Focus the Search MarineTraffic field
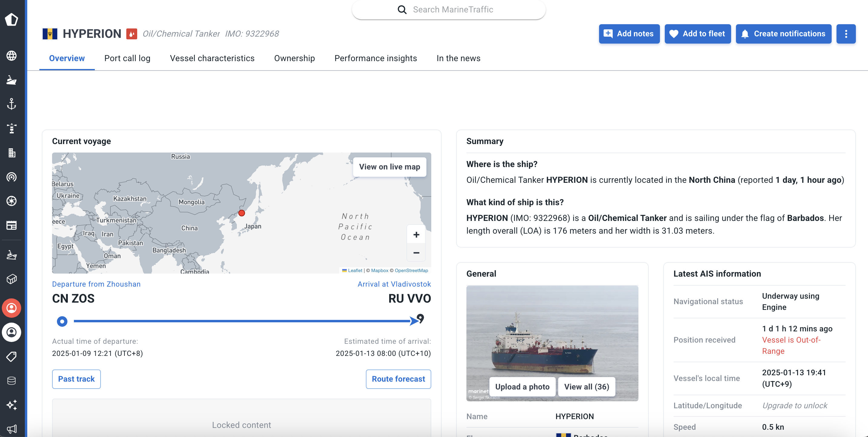The image size is (868, 437). point(452,9)
